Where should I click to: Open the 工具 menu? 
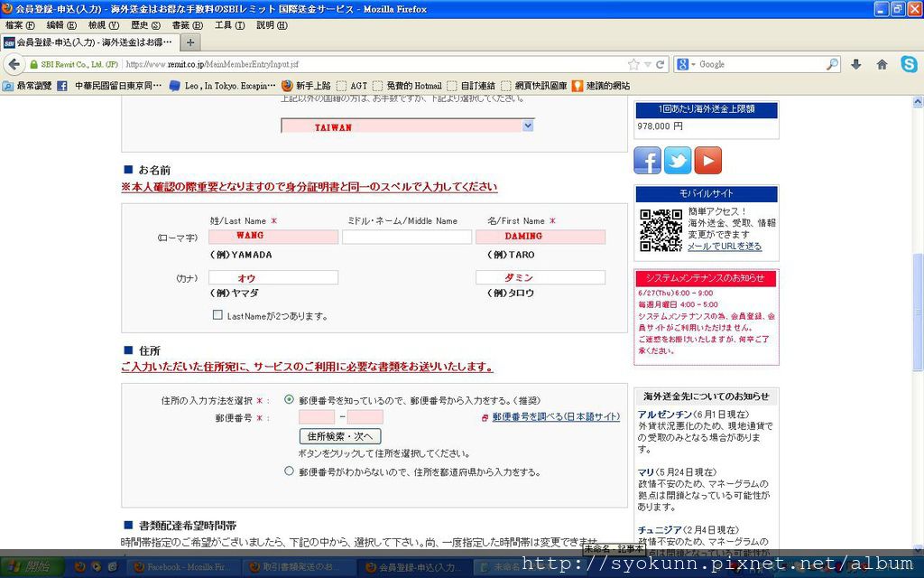click(x=229, y=25)
